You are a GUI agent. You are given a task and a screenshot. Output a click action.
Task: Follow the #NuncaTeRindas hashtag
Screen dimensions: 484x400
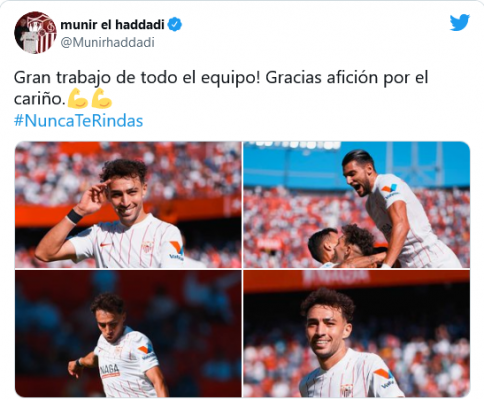78,121
